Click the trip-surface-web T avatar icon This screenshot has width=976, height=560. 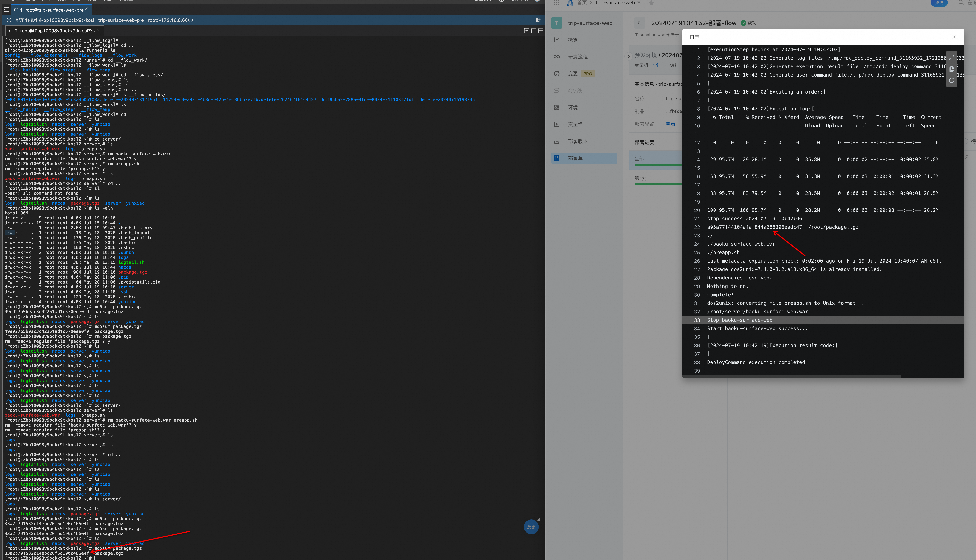point(557,23)
